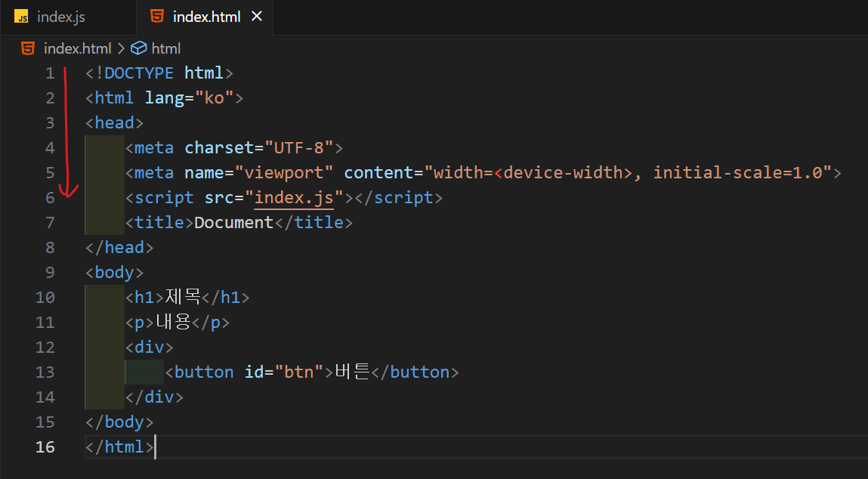Click the closing html tag on last line

pyautogui.click(x=119, y=447)
